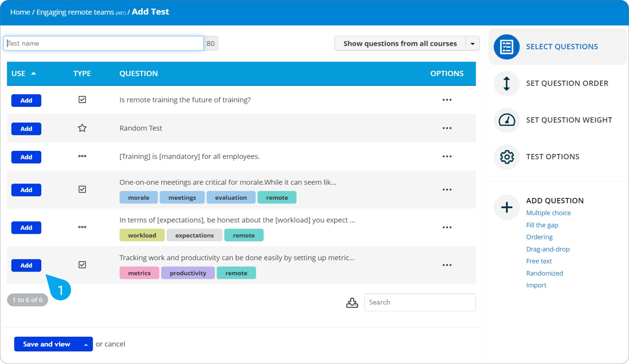This screenshot has height=364, width=629.
Task: Click the purple 'productivity' tag
Action: pyautogui.click(x=188, y=273)
